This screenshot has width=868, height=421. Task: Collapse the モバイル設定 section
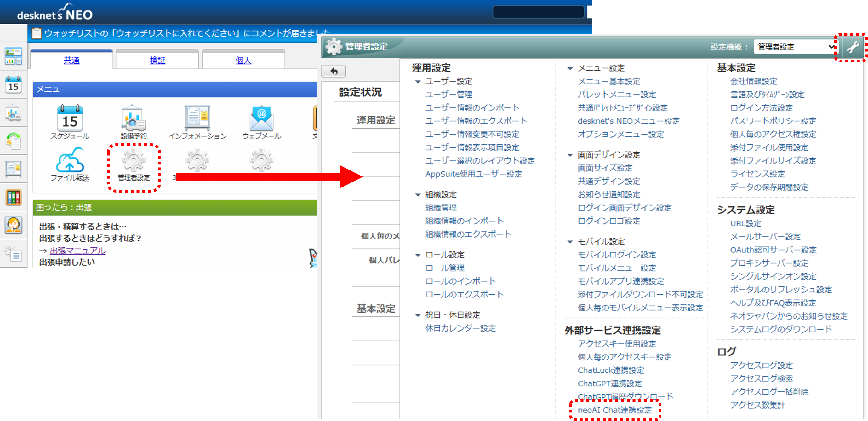click(570, 242)
